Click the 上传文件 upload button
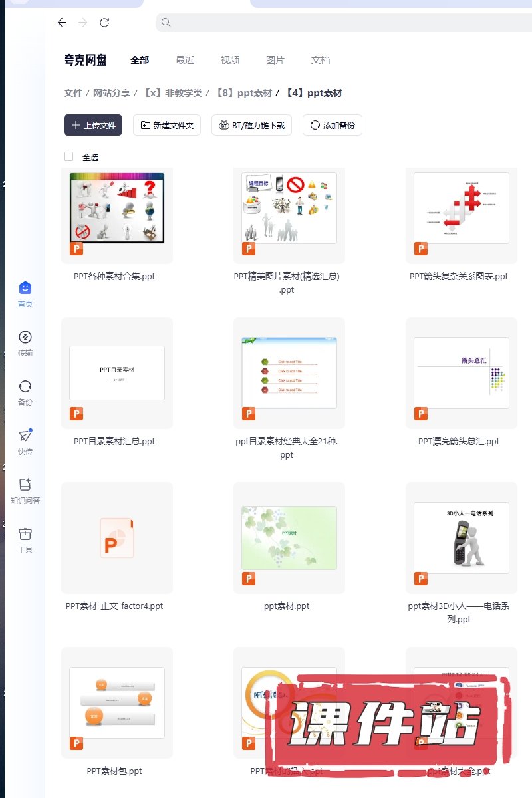Screen dimensions: 532x798 coord(93,125)
